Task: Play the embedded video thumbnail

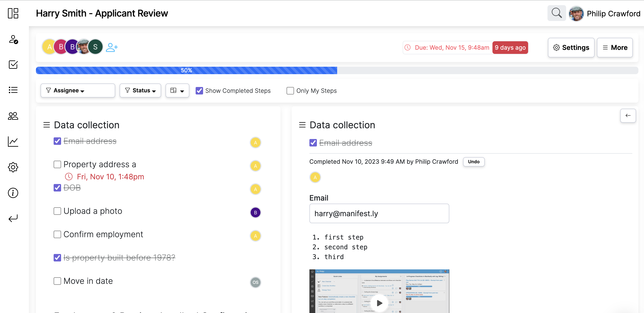Action: (379, 303)
